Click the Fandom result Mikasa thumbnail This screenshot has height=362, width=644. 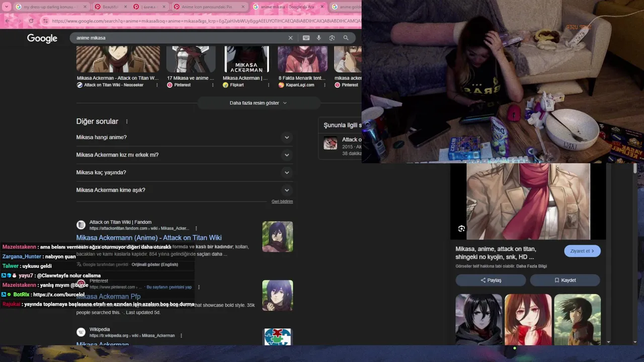pyautogui.click(x=277, y=236)
